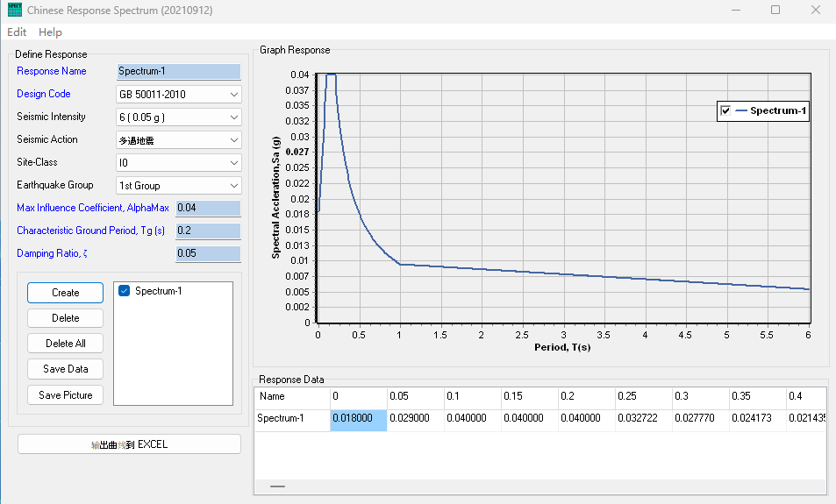
Task: Close the Chinese Response Spectrum window
Action: [x=815, y=11]
